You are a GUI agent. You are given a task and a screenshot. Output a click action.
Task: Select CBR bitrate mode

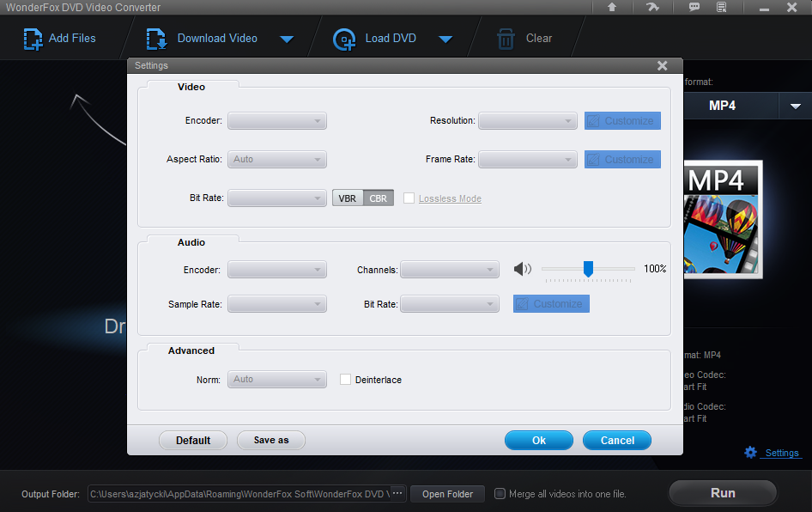coord(378,198)
